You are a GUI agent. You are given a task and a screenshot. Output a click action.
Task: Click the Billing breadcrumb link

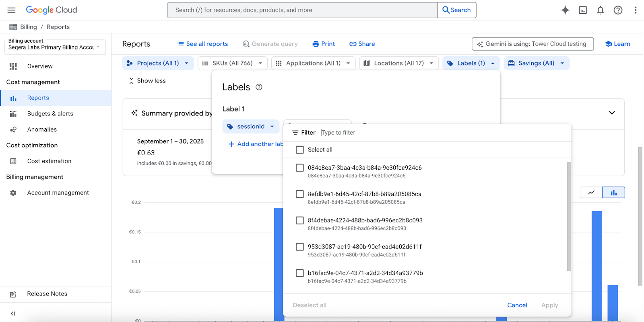[29, 27]
